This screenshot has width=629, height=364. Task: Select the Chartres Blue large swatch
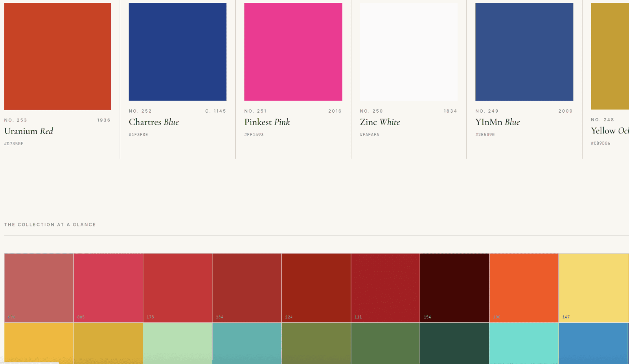tap(178, 52)
